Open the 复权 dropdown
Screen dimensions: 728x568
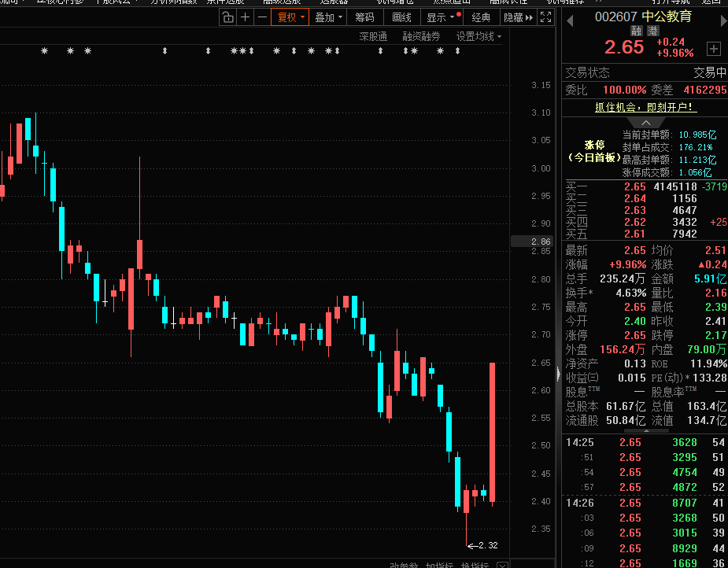(290, 17)
